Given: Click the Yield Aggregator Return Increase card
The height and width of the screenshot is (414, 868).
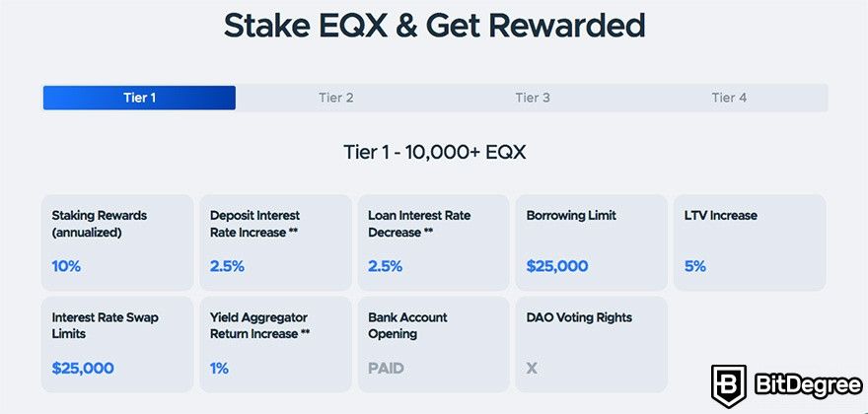Looking at the screenshot, I should tap(275, 344).
